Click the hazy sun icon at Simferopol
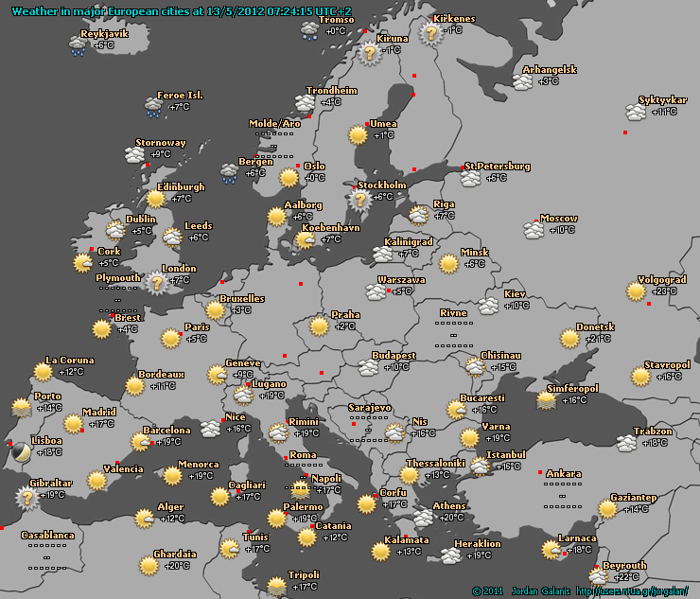Screen dimensions: 700x599 point(547,400)
